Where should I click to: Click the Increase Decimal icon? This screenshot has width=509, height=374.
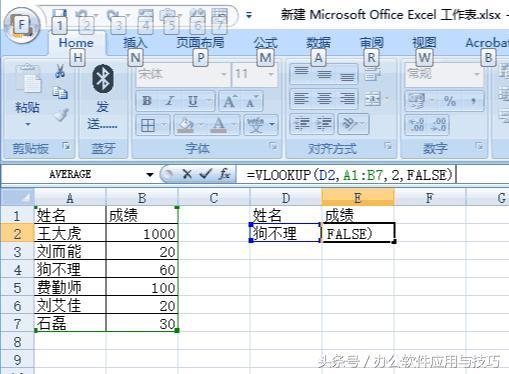tap(417, 125)
